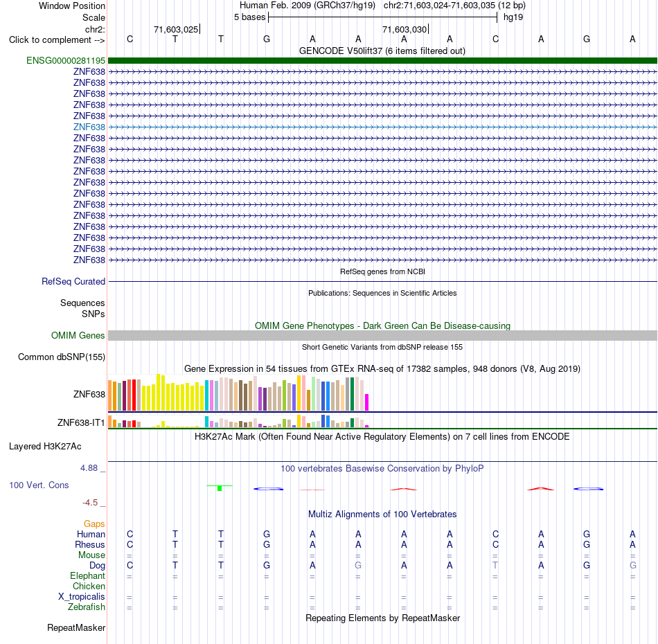Click 'Human Feb. 2009 (GRCh37/hg19)' header text

[307, 6]
